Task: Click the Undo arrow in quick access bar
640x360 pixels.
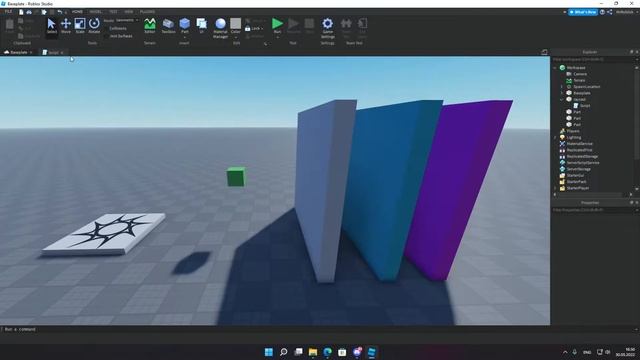Action: [x=60, y=12]
